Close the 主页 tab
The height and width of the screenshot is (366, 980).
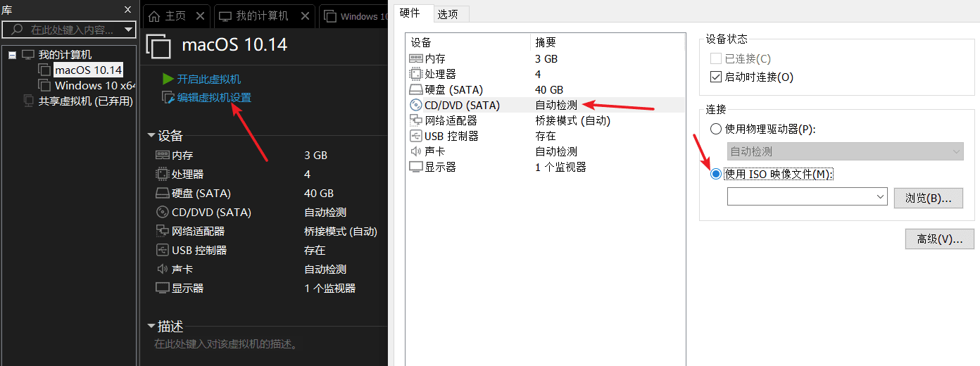point(200,15)
